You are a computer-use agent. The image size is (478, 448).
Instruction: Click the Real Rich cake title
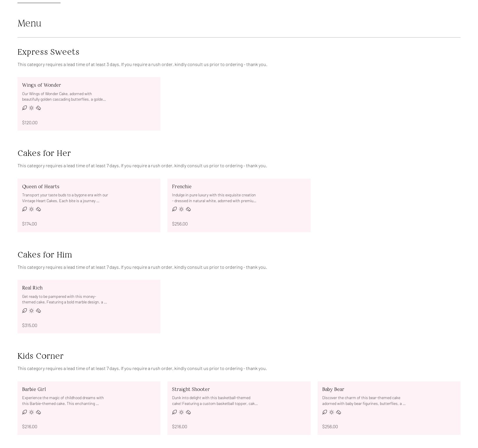(x=32, y=288)
